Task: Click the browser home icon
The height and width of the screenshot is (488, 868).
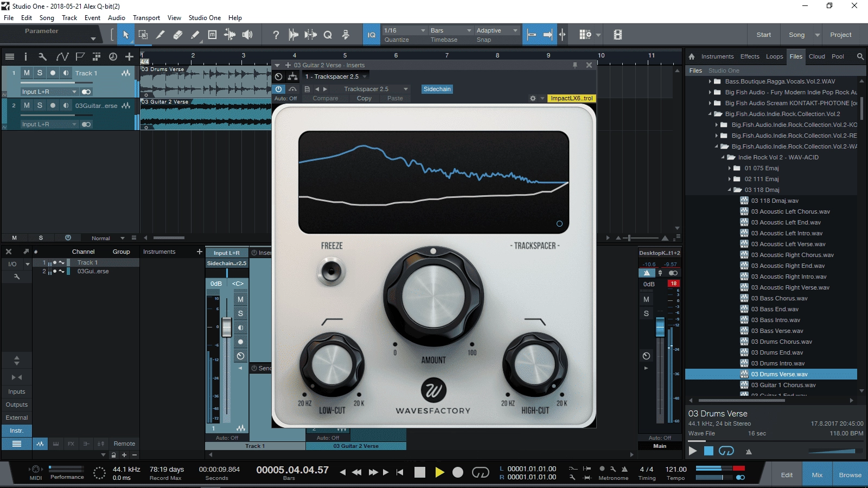Action: [692, 56]
